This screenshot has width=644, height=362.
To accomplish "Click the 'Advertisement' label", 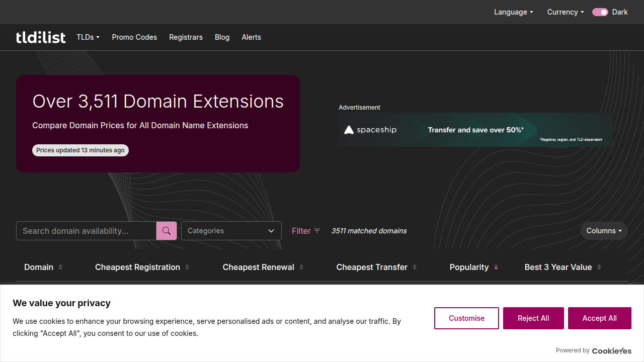I will click(x=359, y=108).
